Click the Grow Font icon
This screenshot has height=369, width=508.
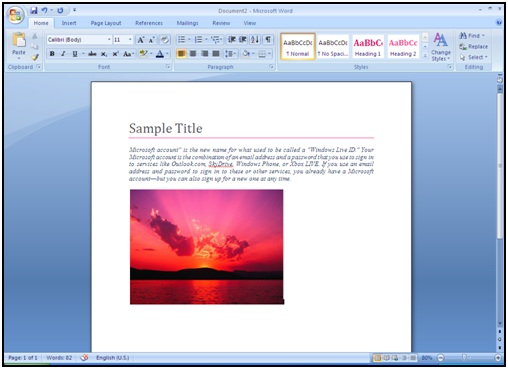coord(141,40)
